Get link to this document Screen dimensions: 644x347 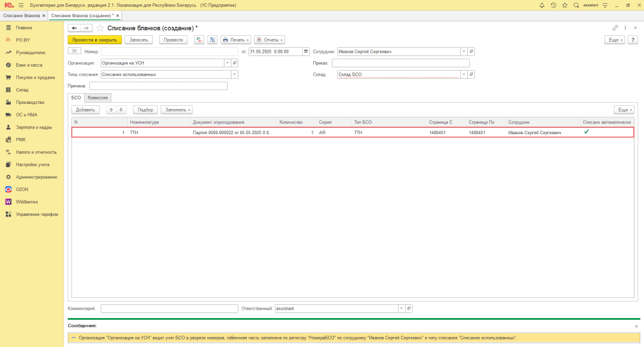pyautogui.click(x=615, y=28)
